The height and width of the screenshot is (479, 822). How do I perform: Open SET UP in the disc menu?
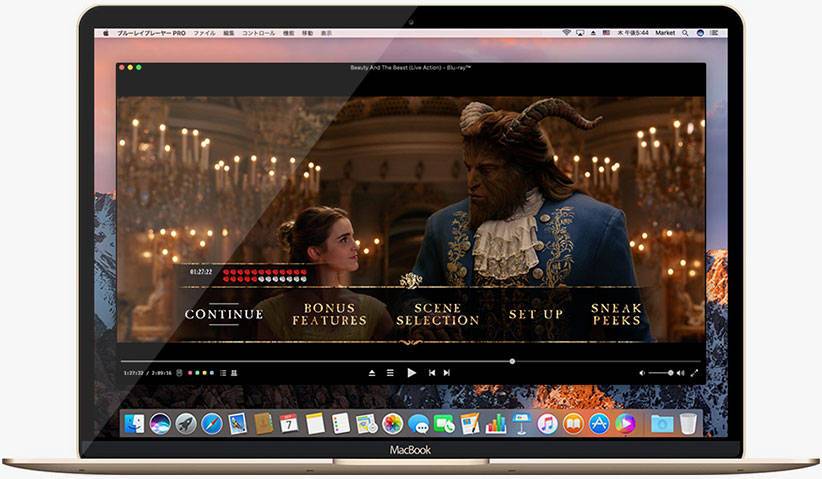click(535, 314)
